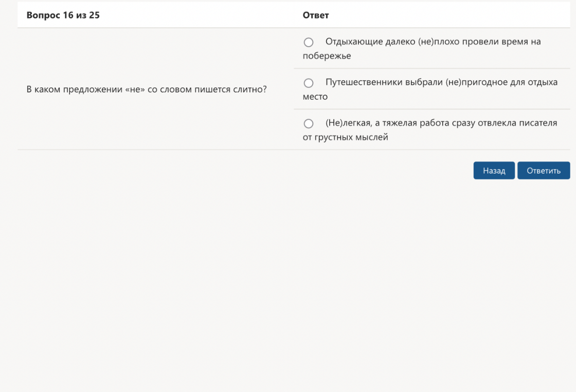Click the answer text "Путешественники выбрали (не)пригодное для отдыха"
The image size is (576, 392).
pos(441,82)
